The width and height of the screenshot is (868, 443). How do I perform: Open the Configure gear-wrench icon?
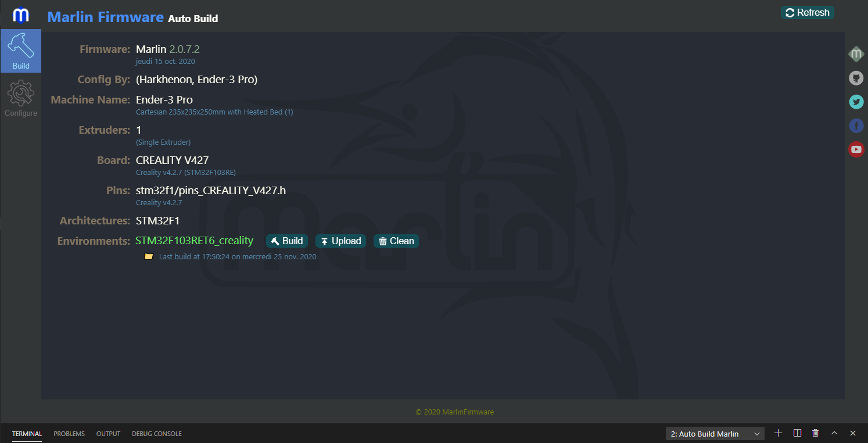click(20, 98)
